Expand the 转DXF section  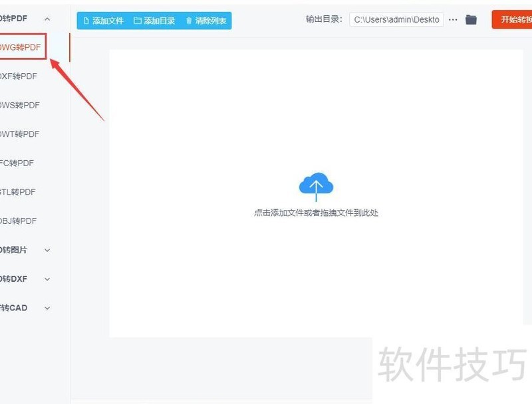(x=47, y=279)
